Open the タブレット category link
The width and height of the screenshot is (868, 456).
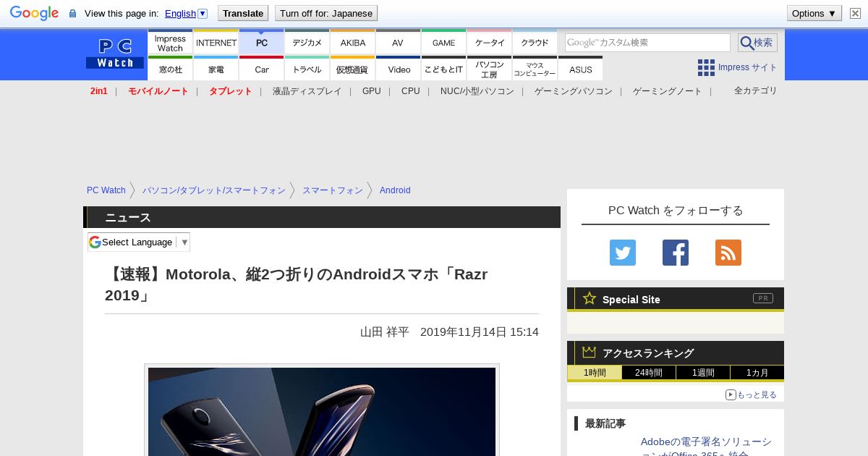(x=231, y=91)
